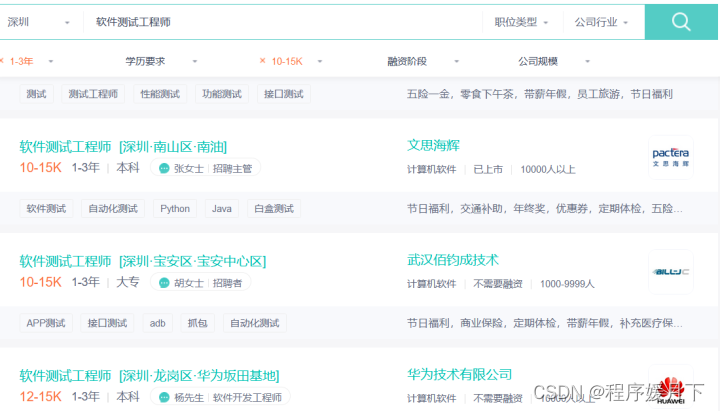Open chat icon next to 胡女士
Image resolution: width=720 pixels, height=411 pixels.
pos(164,283)
